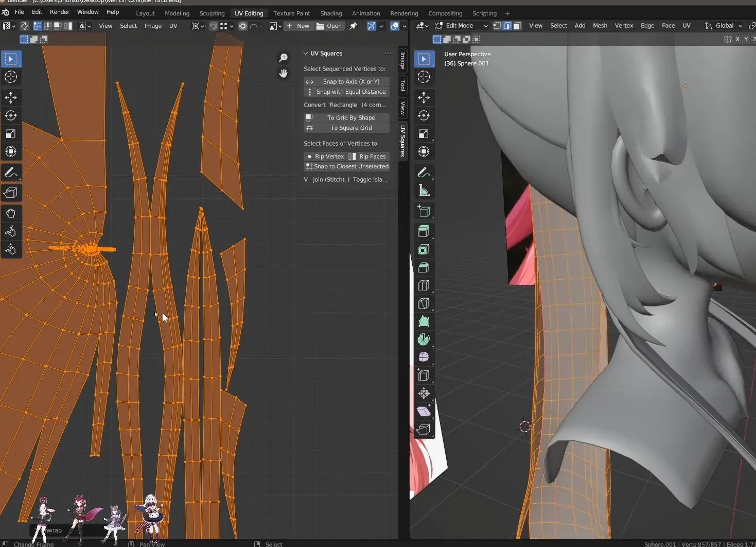Collapse the UV Squares panel
Screen dimensions: 756x547
click(306, 54)
